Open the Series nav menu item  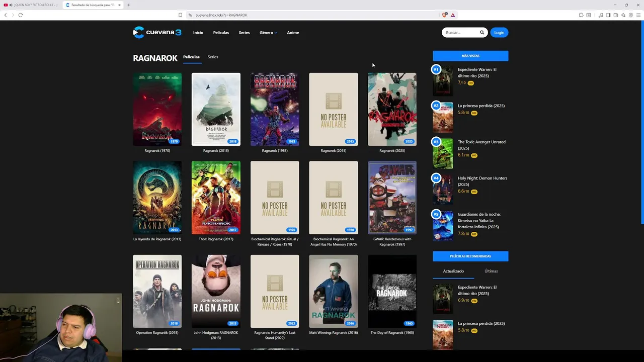pos(244,33)
